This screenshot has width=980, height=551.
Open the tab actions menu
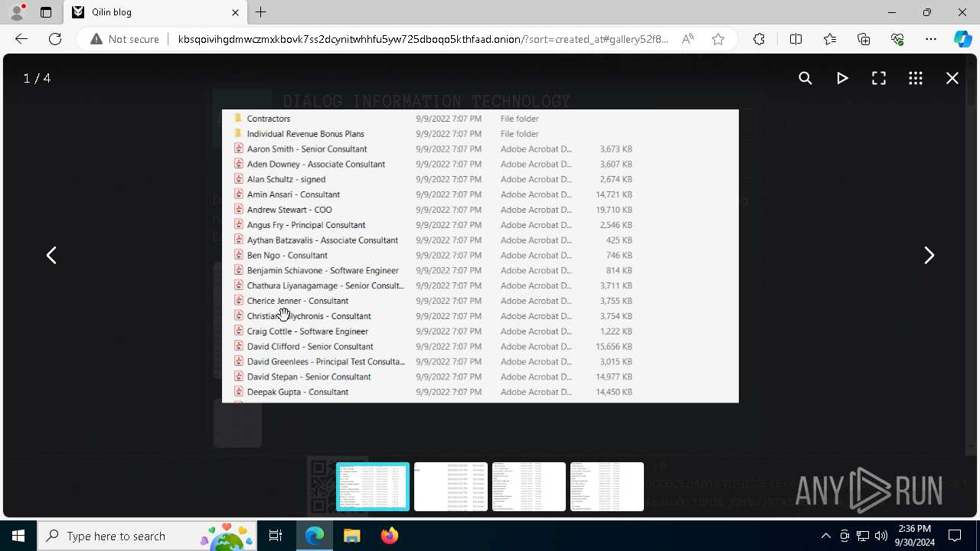[46, 12]
